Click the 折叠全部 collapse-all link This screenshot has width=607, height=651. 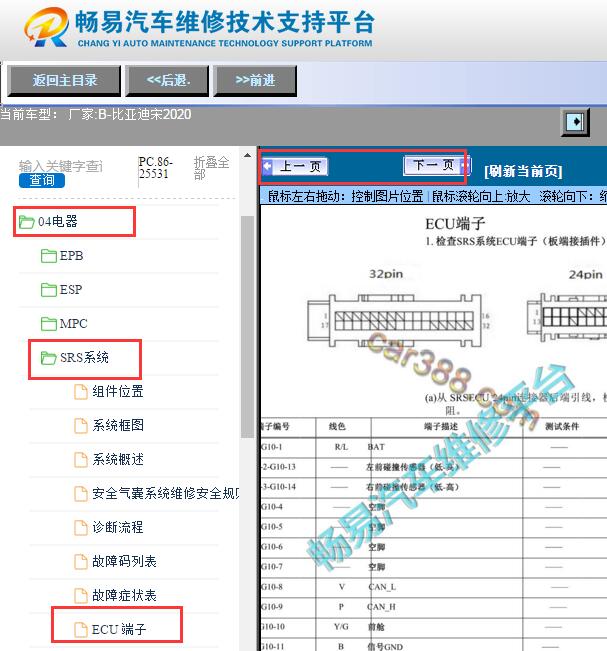(211, 168)
